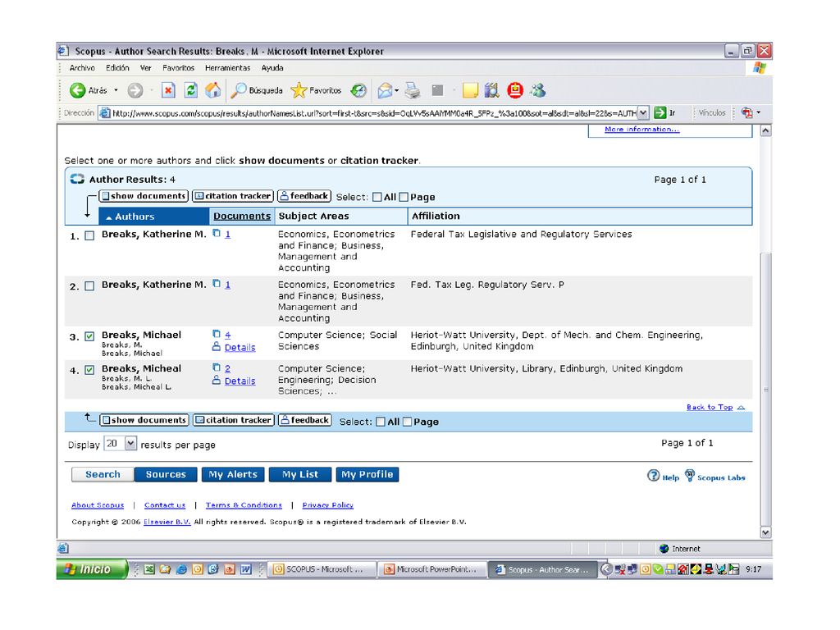
Task: Click the page scrollbar down arrow
Action: 766,532
